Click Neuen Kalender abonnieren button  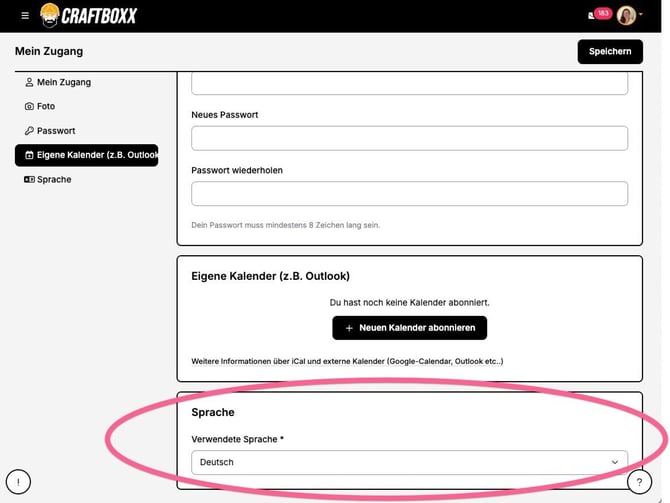[410, 328]
